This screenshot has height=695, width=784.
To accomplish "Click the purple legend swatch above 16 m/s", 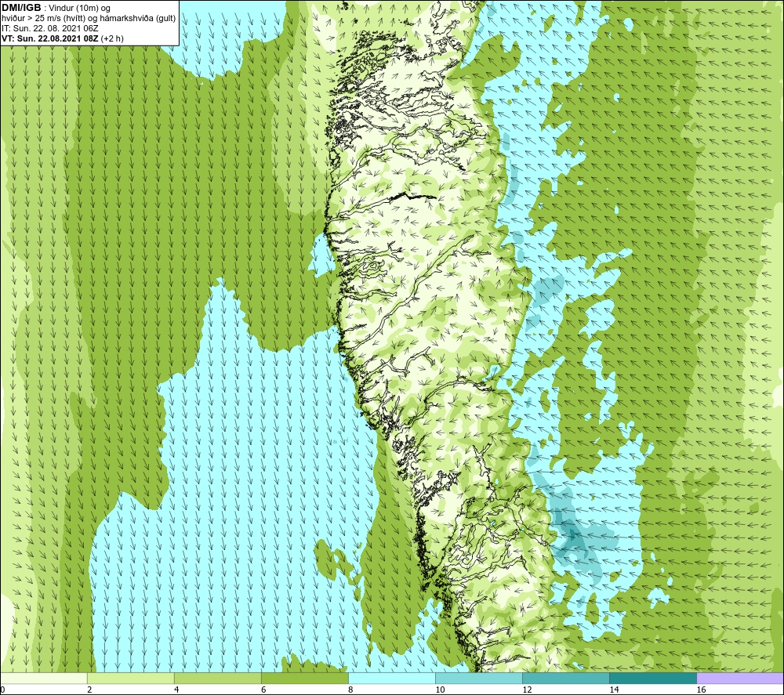I will click(x=740, y=678).
